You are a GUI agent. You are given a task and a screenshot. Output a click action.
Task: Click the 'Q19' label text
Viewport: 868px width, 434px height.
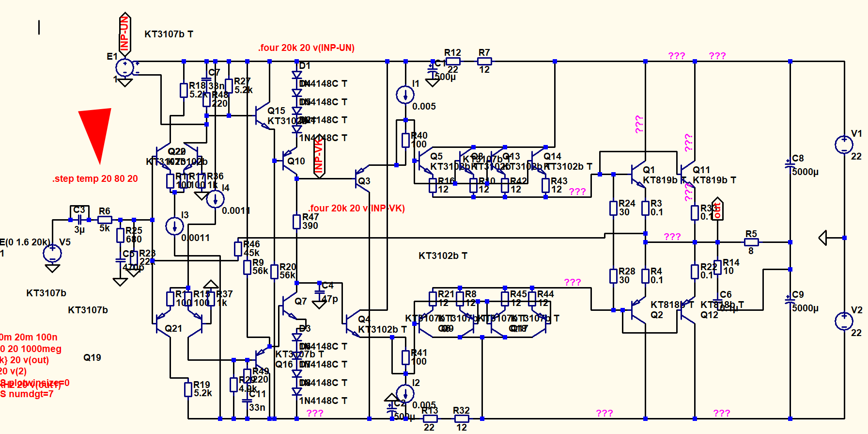point(92,357)
